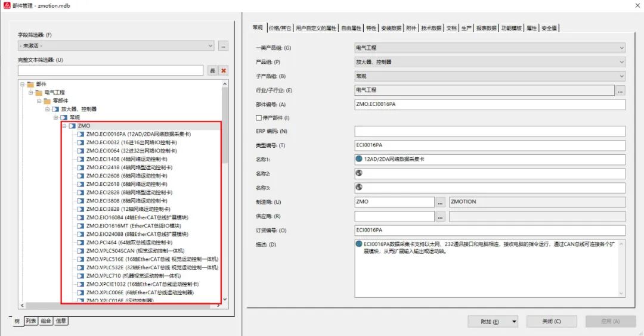Collapse the 电气工程 tree node
Screen dimensions: 644x336
[30, 93]
